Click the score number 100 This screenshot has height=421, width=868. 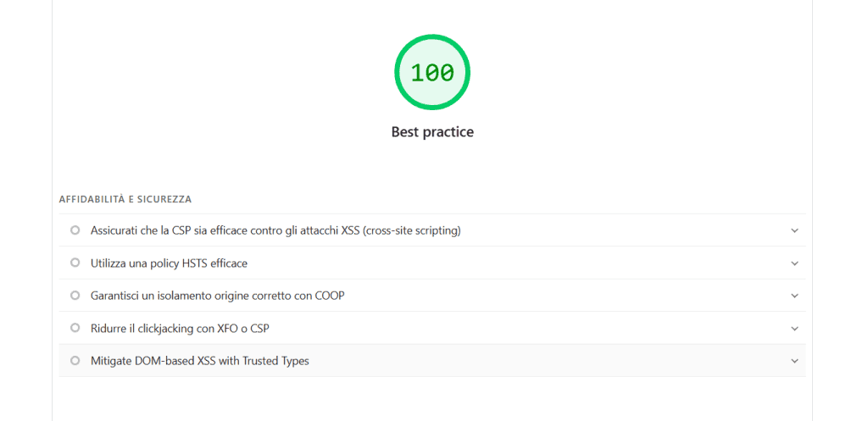(432, 74)
